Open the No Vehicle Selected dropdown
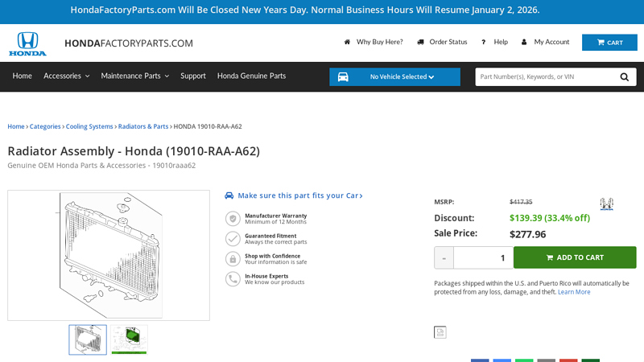 tap(402, 77)
